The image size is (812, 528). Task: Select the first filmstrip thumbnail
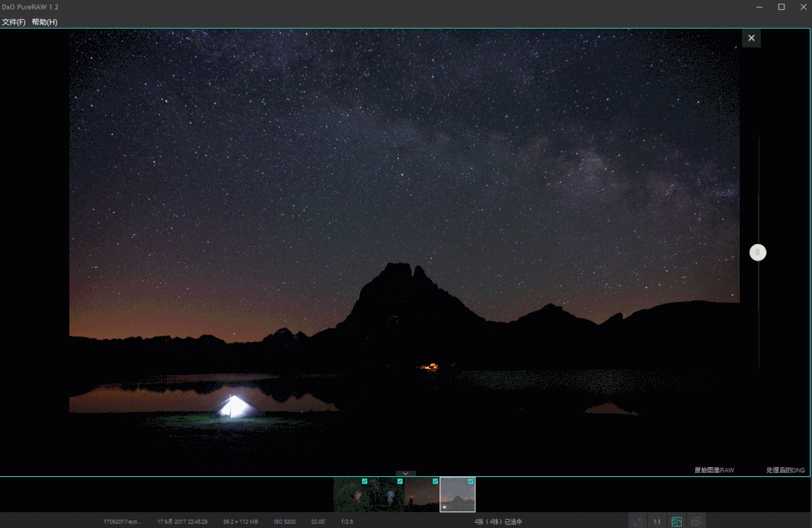pos(351,495)
